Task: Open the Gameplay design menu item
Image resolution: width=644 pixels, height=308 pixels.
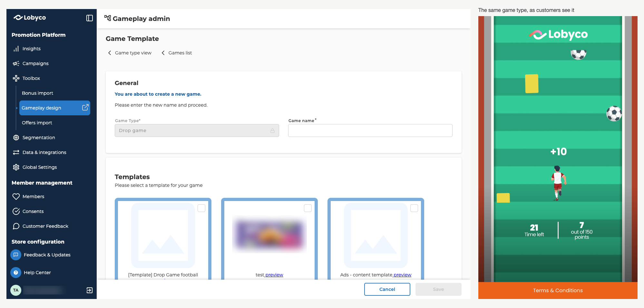Action: pyautogui.click(x=55, y=108)
